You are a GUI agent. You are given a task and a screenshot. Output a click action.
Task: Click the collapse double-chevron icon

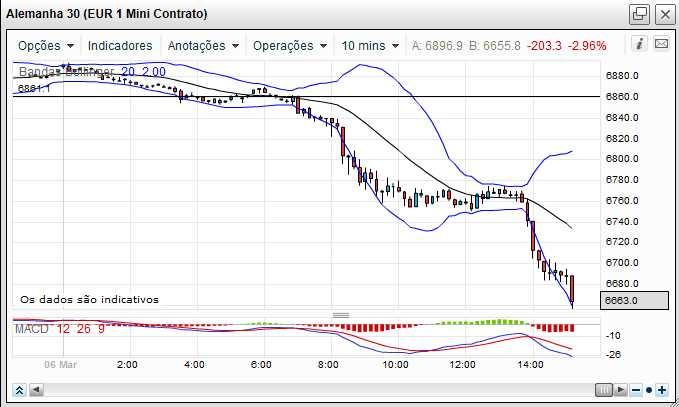19,390
